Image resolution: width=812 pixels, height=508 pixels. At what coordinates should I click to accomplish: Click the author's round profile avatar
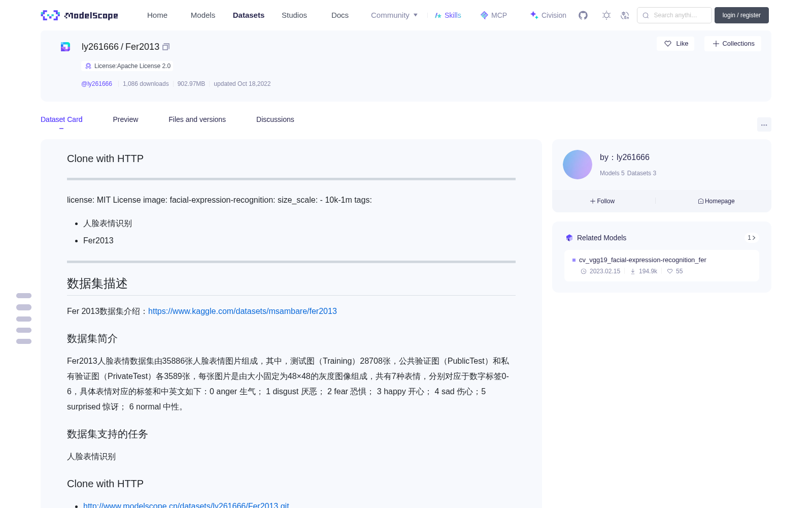578,165
